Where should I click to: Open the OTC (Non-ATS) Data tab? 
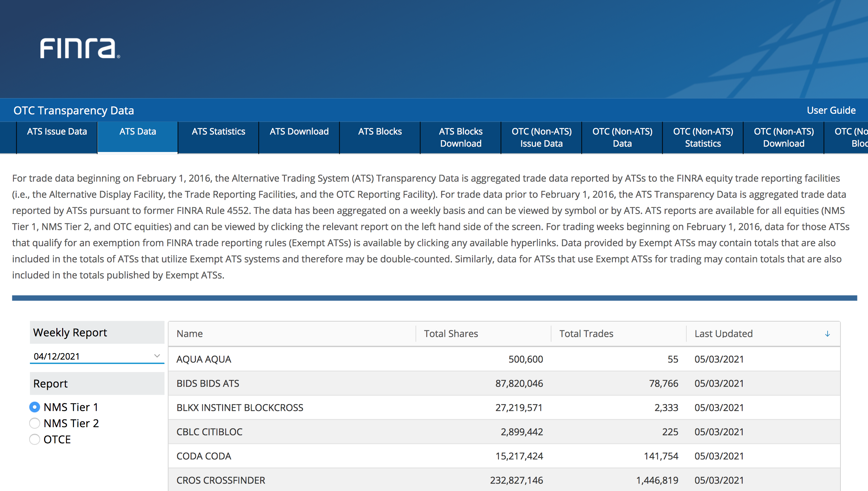pyautogui.click(x=622, y=137)
